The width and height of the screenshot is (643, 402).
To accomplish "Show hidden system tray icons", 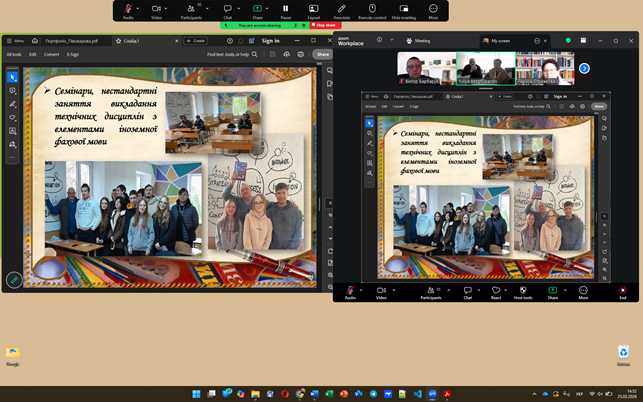I will tap(534, 394).
